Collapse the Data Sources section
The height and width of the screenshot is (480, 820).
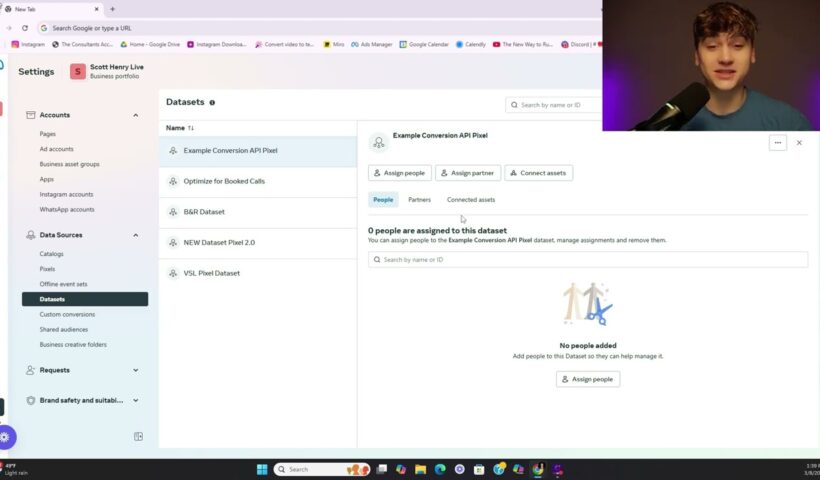(x=136, y=235)
